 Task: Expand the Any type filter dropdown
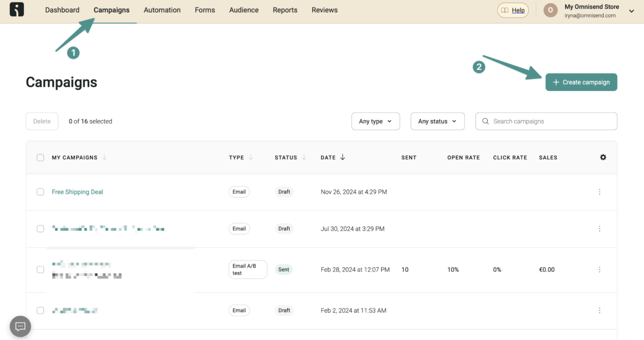coord(375,121)
